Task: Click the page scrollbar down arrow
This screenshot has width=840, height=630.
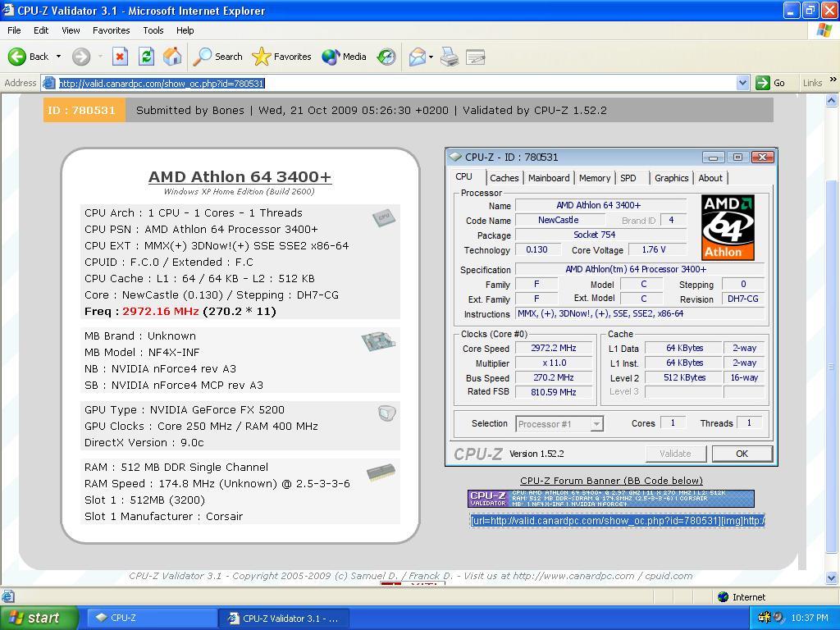Action: (x=832, y=578)
